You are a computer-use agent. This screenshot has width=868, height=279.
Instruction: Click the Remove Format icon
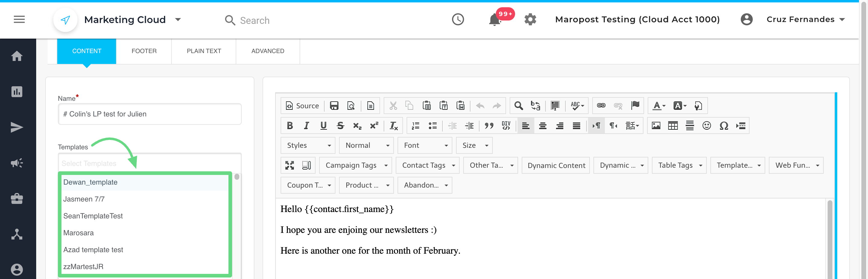click(x=394, y=126)
